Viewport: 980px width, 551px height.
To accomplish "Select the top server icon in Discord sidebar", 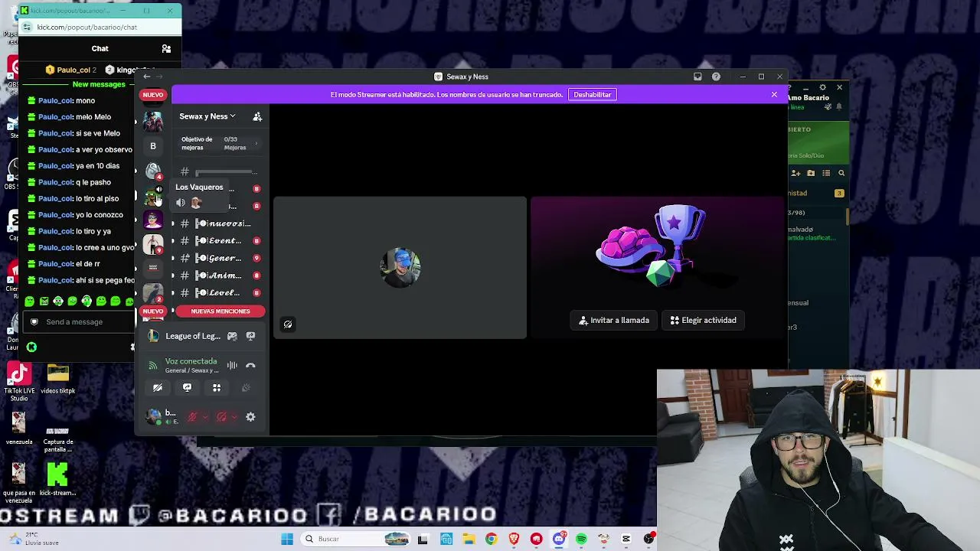I will point(153,122).
